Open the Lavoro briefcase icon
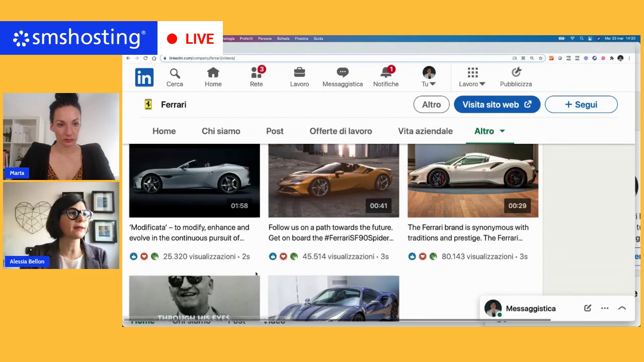Viewport: 644px width, 362px height. tap(299, 73)
